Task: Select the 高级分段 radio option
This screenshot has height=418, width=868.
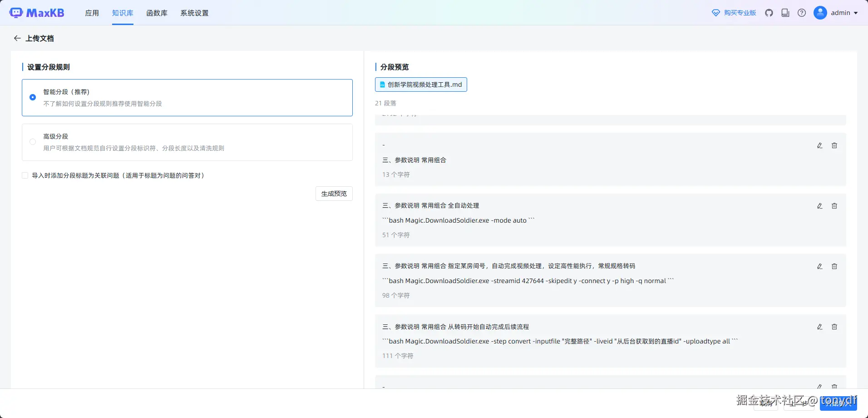Action: pyautogui.click(x=33, y=142)
